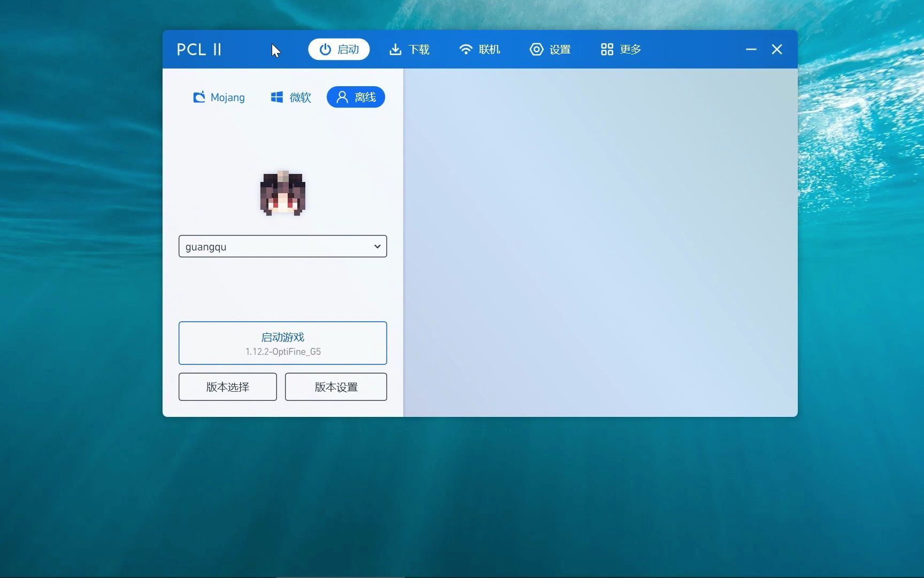The height and width of the screenshot is (578, 924).
Task: Switch to the 下载 tab
Action: point(409,49)
